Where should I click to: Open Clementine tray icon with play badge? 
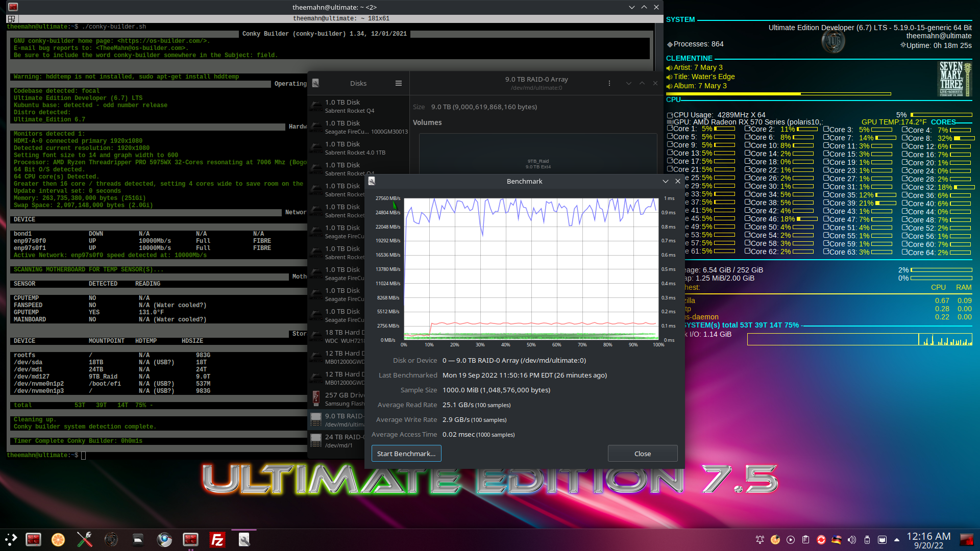[775, 539]
